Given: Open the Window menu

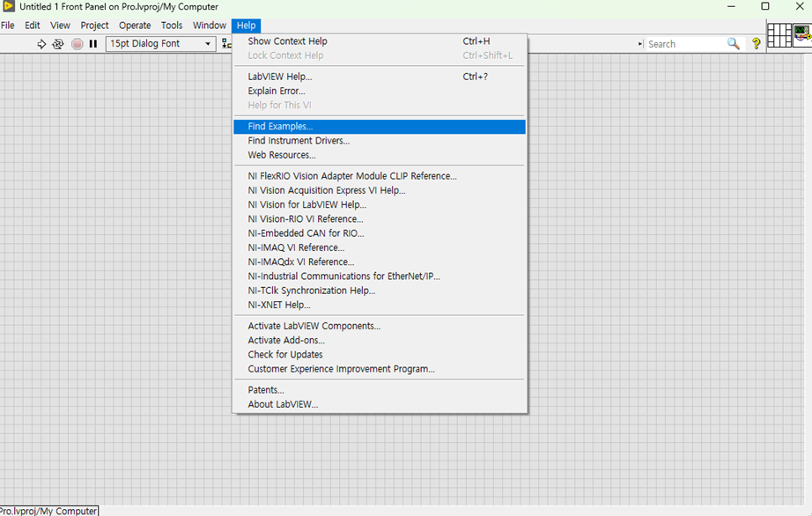Looking at the screenshot, I should point(210,26).
